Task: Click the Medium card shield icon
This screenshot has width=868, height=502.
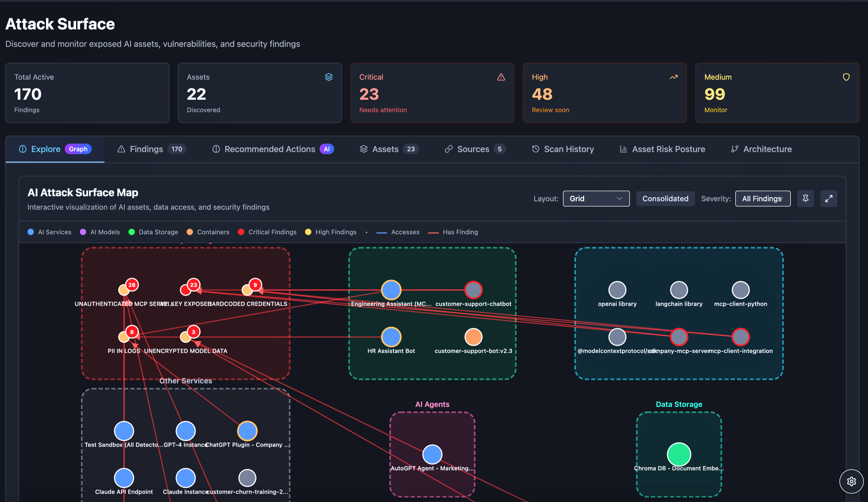Action: point(846,77)
